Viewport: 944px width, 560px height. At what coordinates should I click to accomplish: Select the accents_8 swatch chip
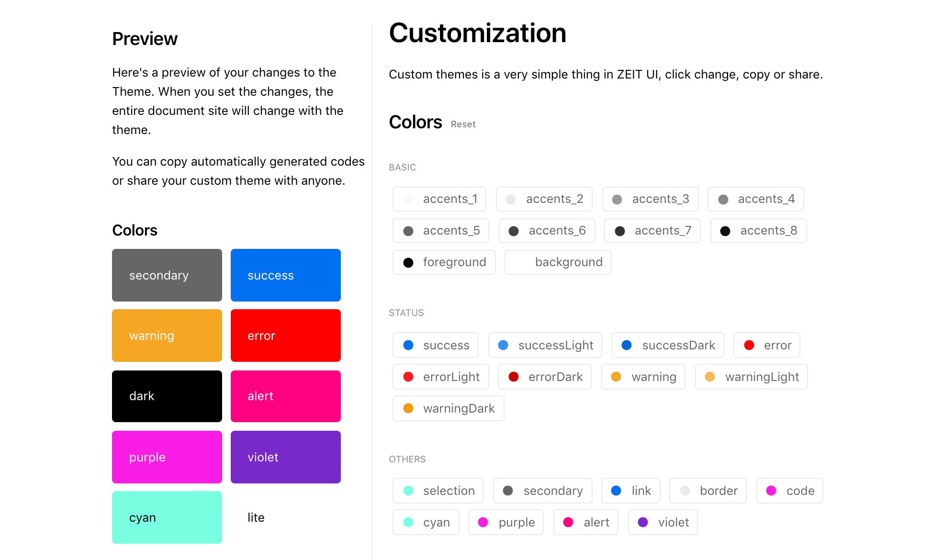758,231
